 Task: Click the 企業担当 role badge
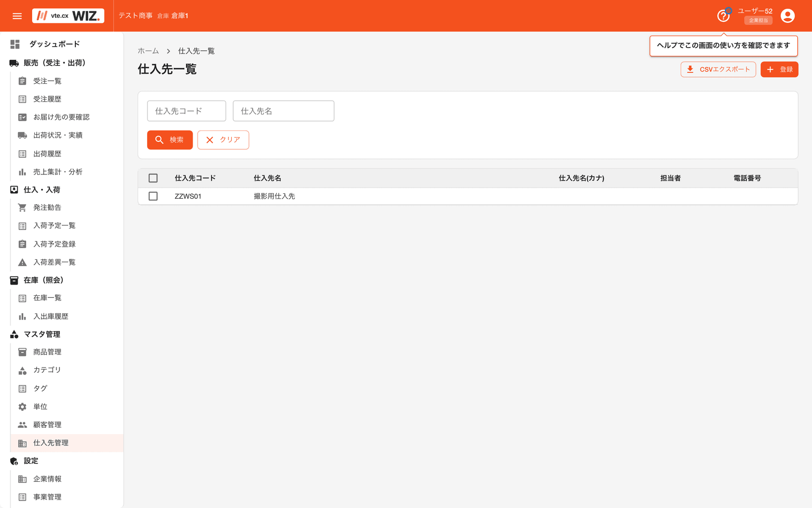(x=759, y=20)
